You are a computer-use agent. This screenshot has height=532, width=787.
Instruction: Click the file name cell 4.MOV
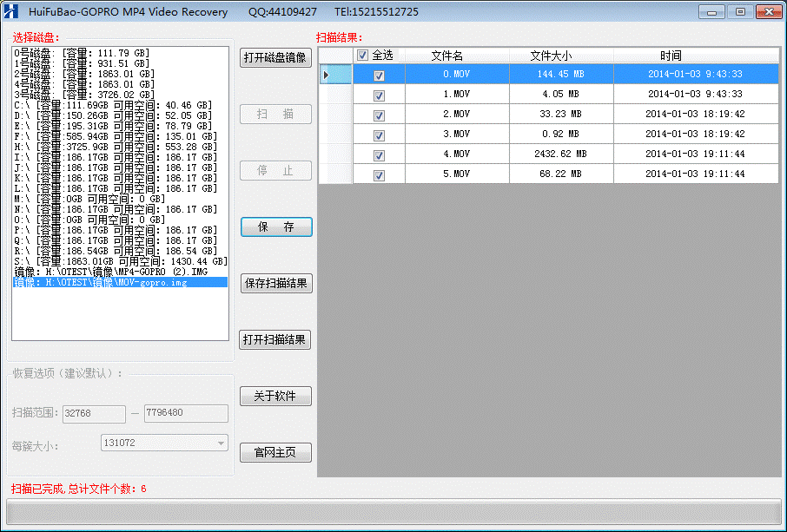[457, 154]
